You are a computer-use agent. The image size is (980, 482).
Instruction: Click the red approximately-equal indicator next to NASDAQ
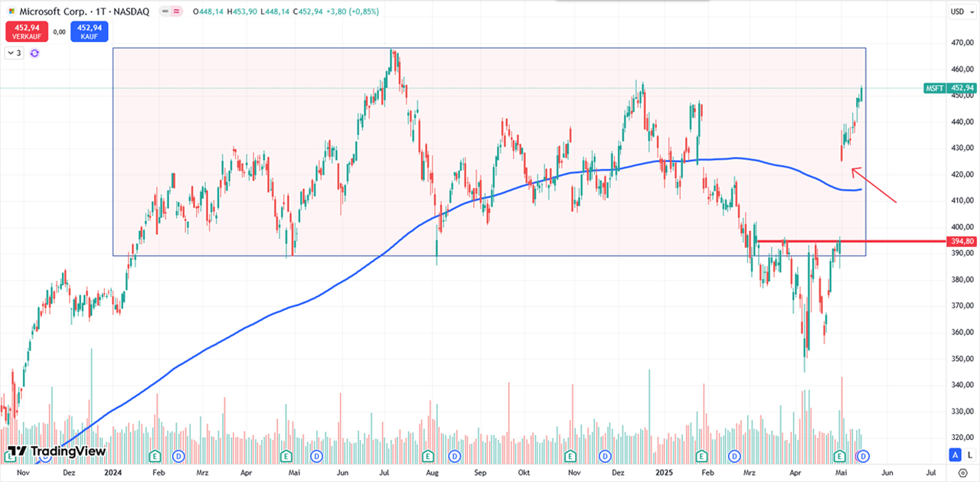[x=178, y=11]
